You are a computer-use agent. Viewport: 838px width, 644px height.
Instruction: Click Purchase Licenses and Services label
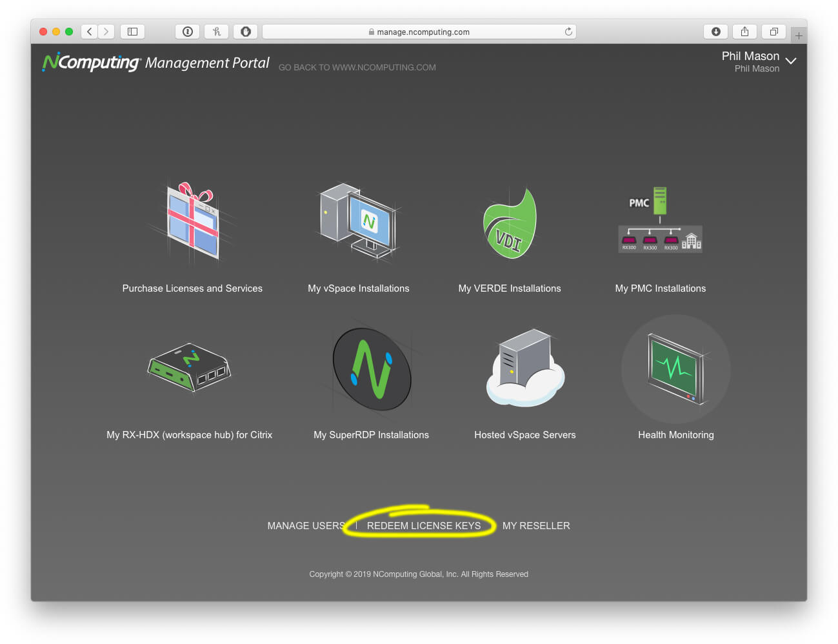pyautogui.click(x=192, y=288)
